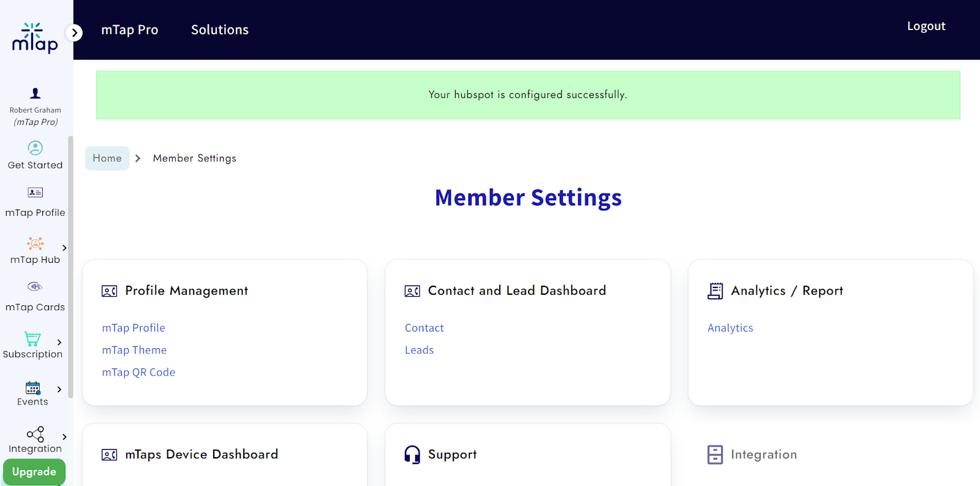This screenshot has width=980, height=486.
Task: Expand the mTap Hub submenu chevron
Action: click(64, 248)
